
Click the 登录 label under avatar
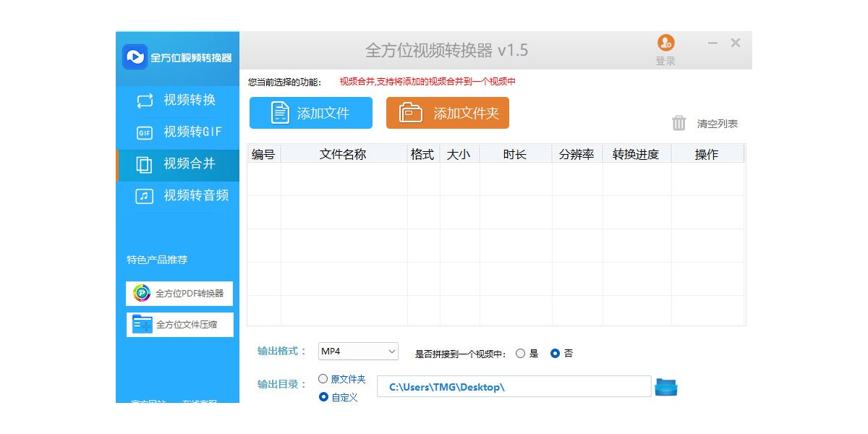coord(665,61)
